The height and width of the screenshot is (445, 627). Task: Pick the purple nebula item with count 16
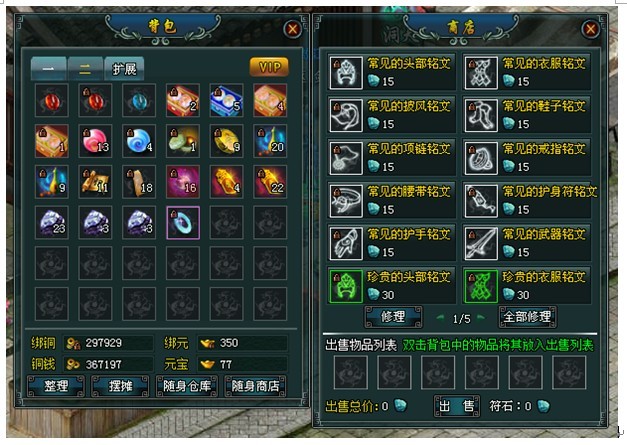pyautogui.click(x=183, y=182)
